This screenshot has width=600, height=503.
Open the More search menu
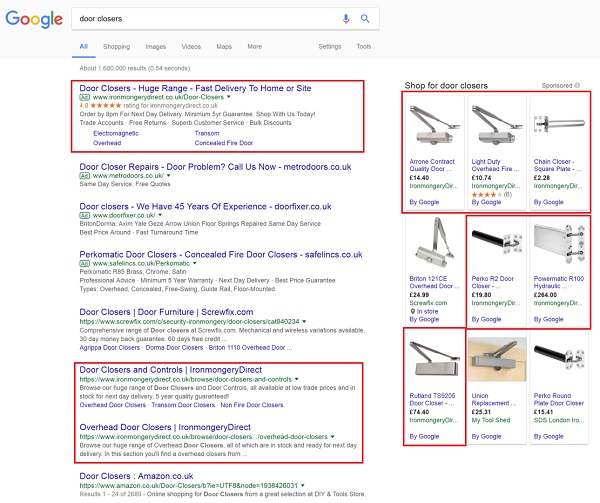[x=254, y=46]
